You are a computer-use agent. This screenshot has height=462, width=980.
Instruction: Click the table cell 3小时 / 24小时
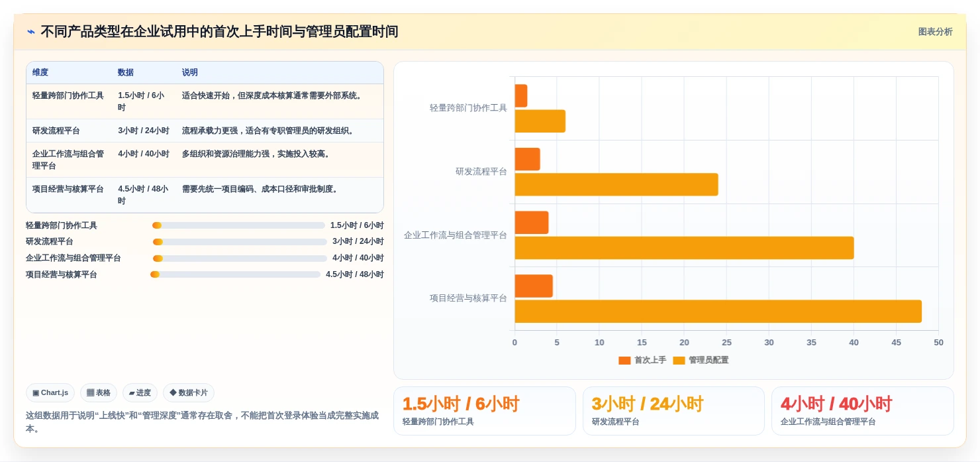[x=144, y=131]
